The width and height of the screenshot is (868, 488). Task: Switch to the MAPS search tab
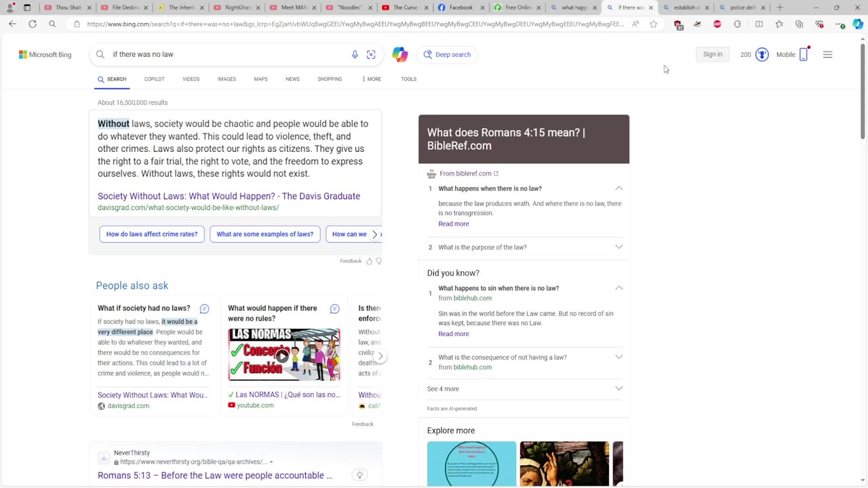(260, 79)
